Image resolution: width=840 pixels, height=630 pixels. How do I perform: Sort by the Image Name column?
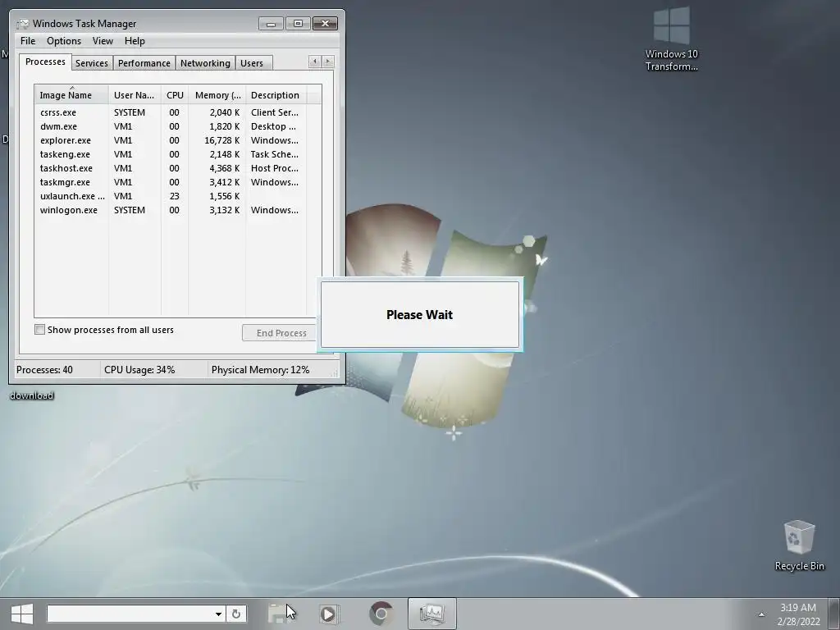(x=72, y=95)
